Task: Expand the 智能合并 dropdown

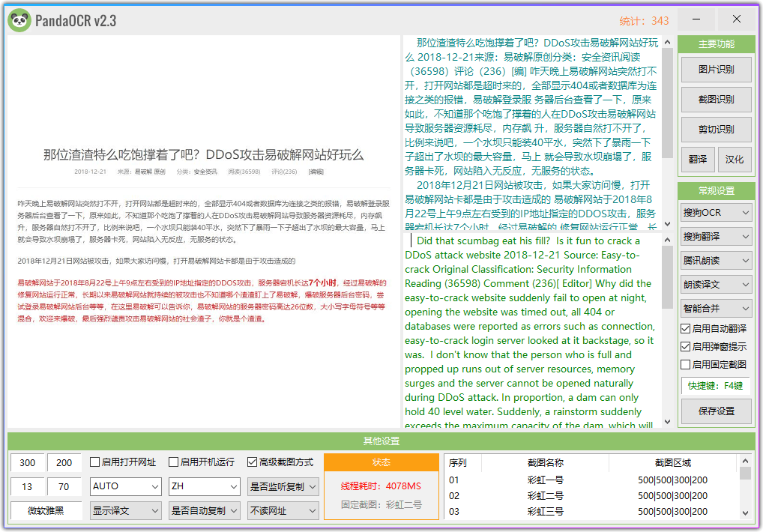Action: pyautogui.click(x=716, y=308)
